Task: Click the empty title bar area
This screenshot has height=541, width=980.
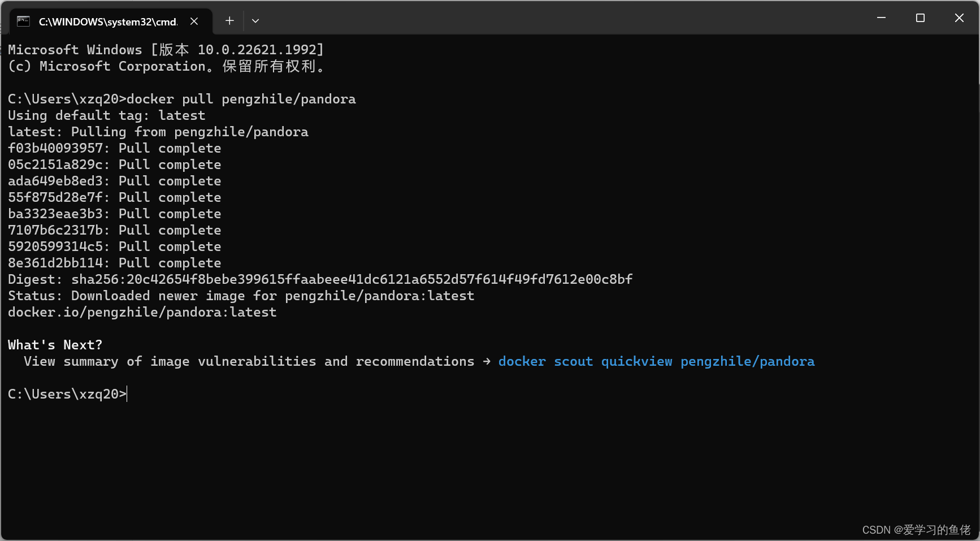Action: pyautogui.click(x=560, y=18)
